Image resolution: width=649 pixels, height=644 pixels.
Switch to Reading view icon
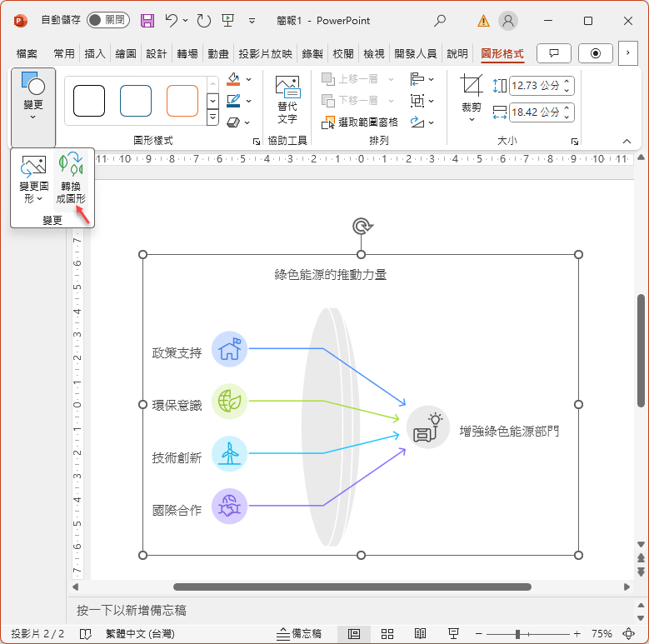[x=420, y=634]
